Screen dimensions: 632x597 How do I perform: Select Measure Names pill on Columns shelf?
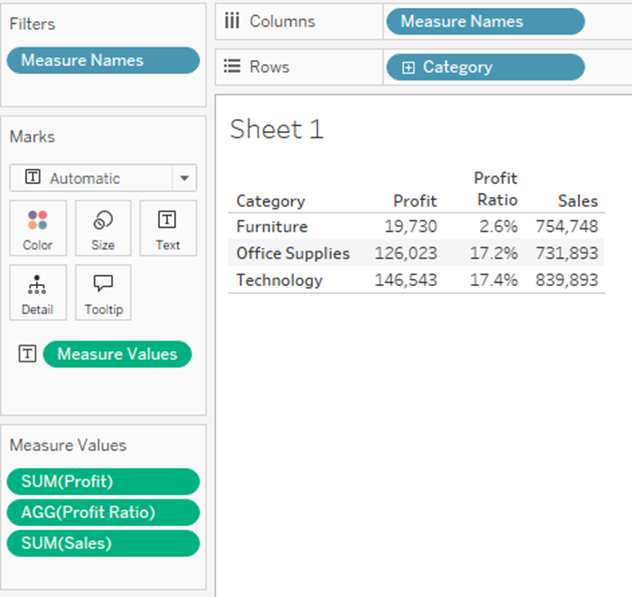485,21
